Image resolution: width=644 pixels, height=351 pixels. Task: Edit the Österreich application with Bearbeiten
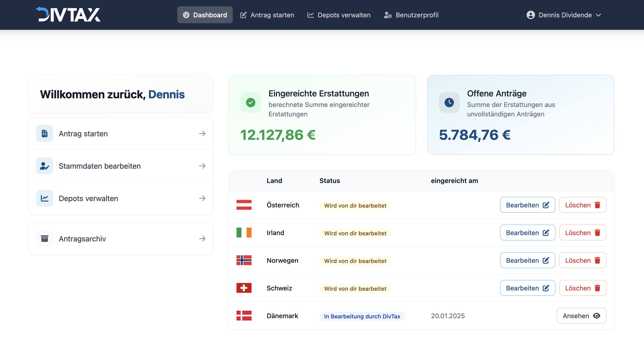click(528, 205)
